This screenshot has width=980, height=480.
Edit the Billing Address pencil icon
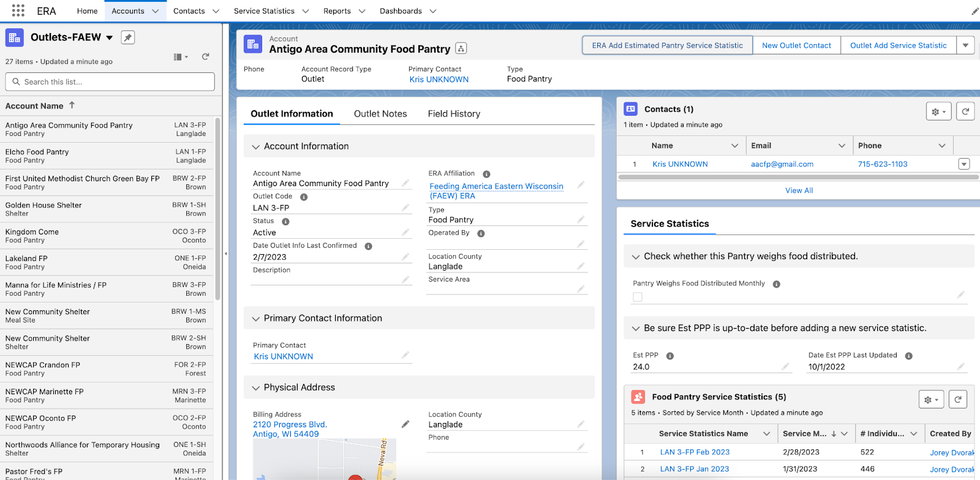405,424
